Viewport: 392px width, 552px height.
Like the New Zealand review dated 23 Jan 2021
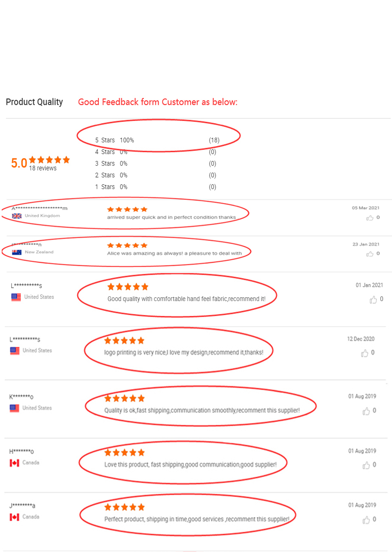370,254
